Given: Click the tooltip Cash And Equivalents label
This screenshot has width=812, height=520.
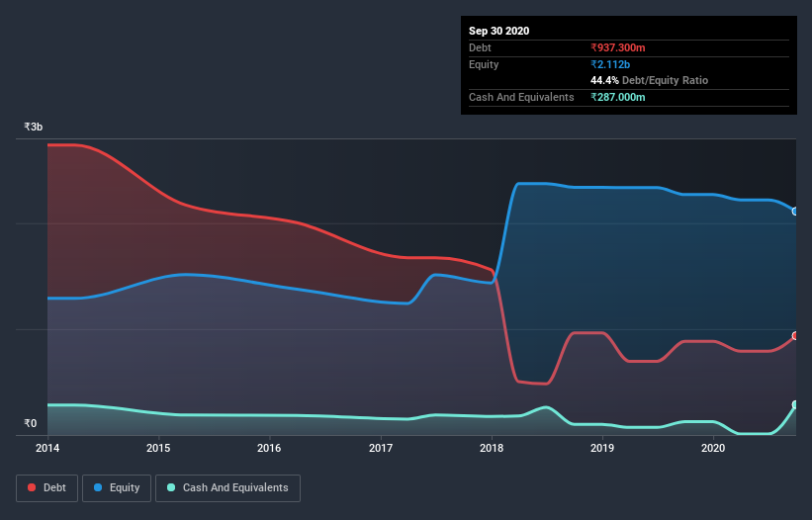Looking at the screenshot, I should (521, 97).
